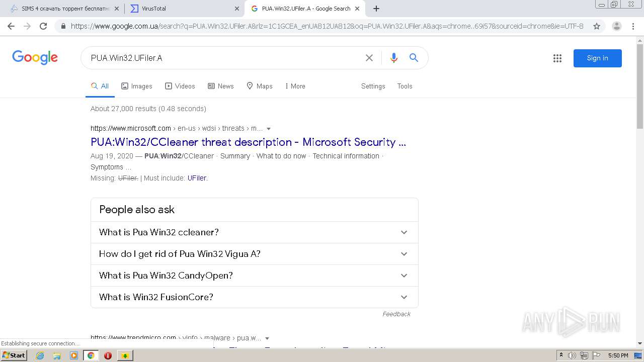Reload the current page

(x=43, y=26)
